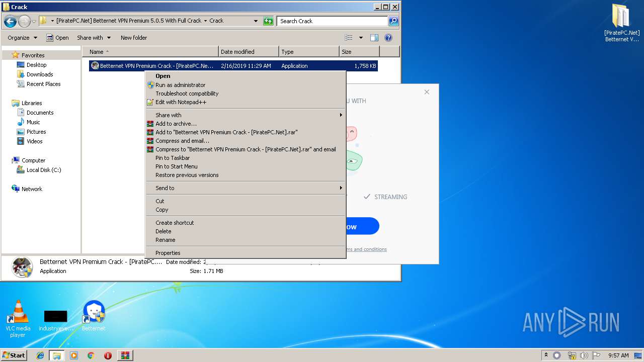This screenshot has height=362, width=644.
Task: Select Recent Places in navigation pane
Action: [x=43, y=84]
